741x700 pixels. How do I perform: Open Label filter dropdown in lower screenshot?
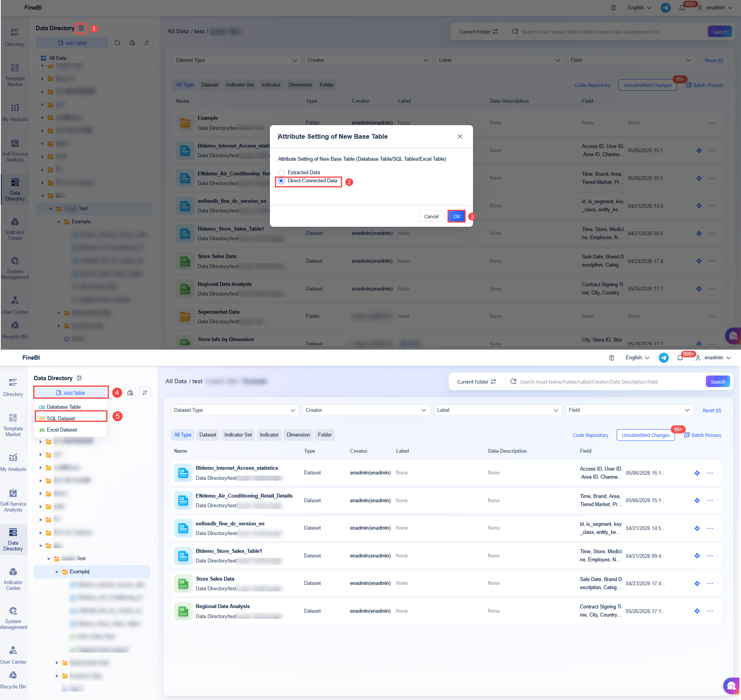[498, 410]
